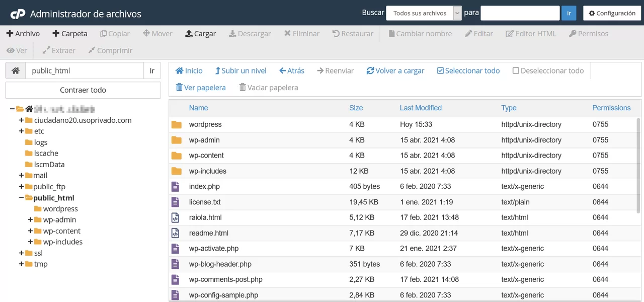The width and height of the screenshot is (644, 302).
Task: Reload listing with Volver a cargar
Action: (x=395, y=71)
